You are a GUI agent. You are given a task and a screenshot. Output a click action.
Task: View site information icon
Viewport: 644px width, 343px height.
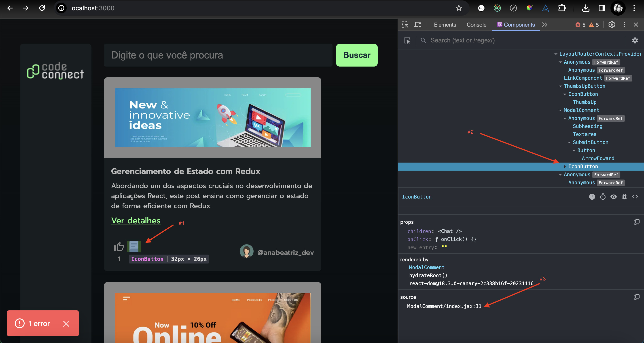coord(61,8)
